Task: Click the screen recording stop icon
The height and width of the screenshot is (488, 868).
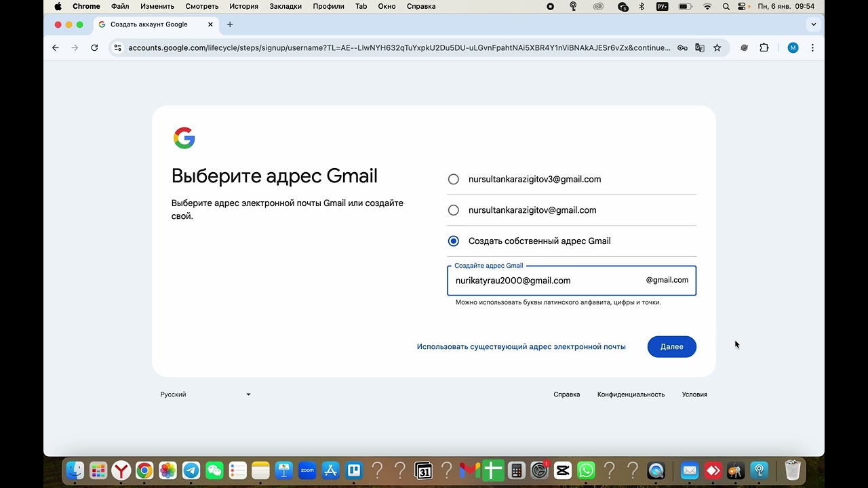Action: coord(550,6)
